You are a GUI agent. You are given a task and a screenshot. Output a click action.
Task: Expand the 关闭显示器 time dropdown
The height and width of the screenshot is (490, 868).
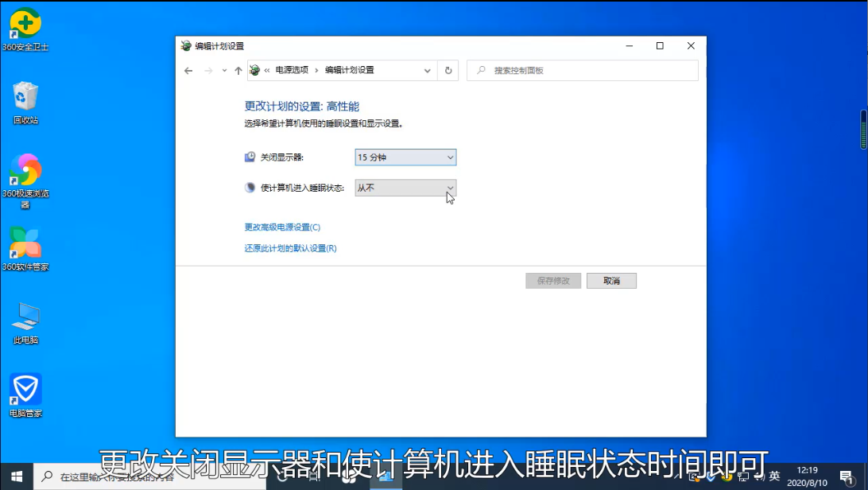[x=405, y=157]
